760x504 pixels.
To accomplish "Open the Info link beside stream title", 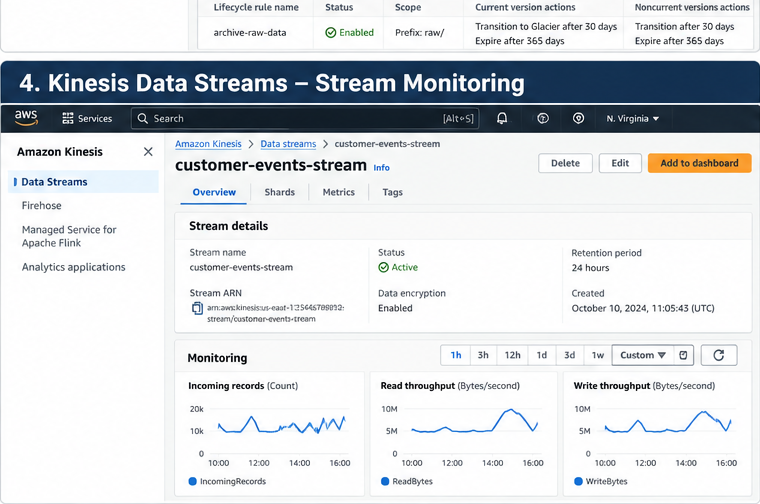I will point(381,168).
